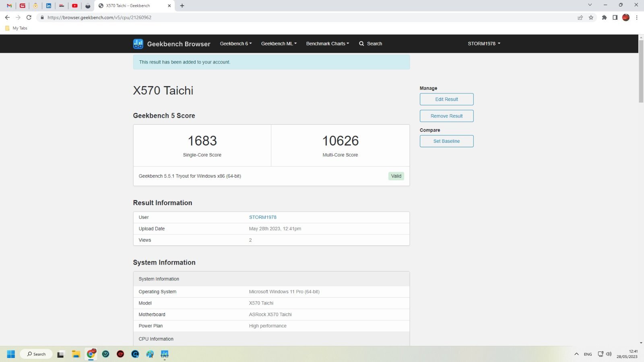Click the page vertical scrollbar thumb
Viewport: 644px width, 362px height.
(x=641, y=71)
